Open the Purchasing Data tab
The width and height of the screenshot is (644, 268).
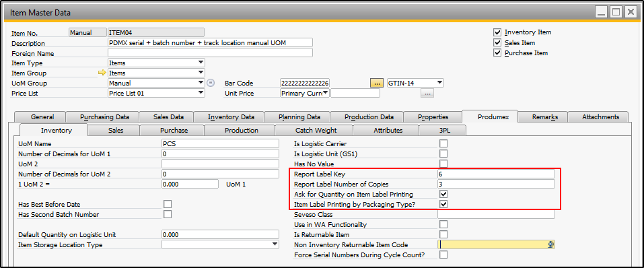104,116
